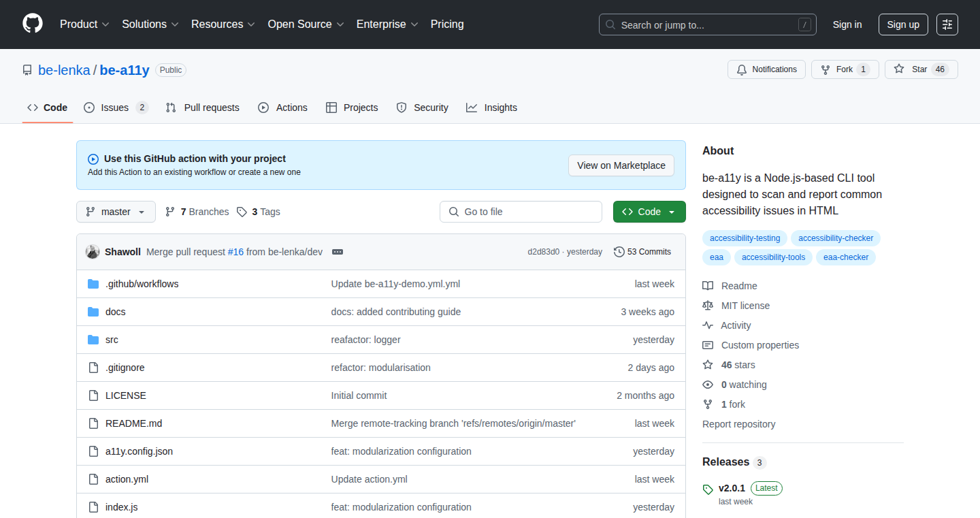Click the MIT license scale icon
980x518 pixels.
coord(708,306)
